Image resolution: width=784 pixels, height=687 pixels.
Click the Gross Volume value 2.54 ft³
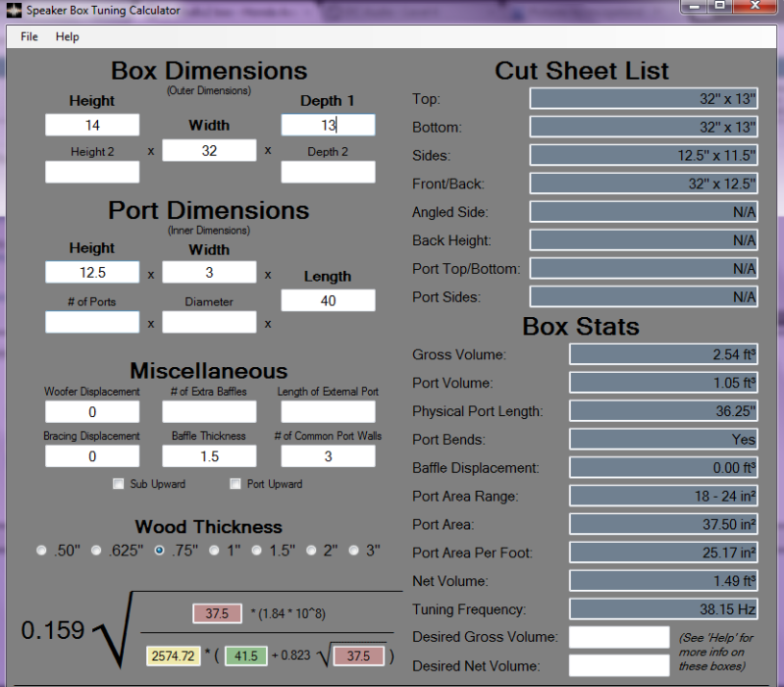(x=663, y=354)
